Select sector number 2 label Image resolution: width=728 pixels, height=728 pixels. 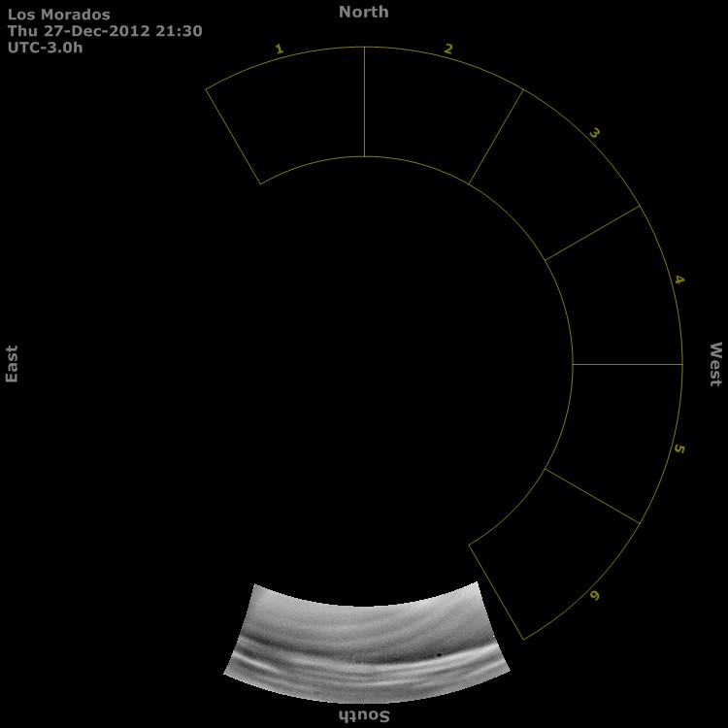pyautogui.click(x=448, y=49)
